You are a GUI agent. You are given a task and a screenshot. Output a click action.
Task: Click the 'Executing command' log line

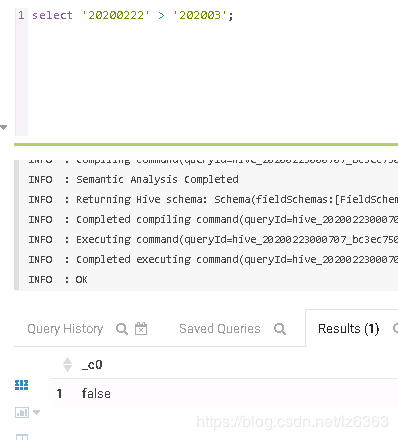pos(213,239)
